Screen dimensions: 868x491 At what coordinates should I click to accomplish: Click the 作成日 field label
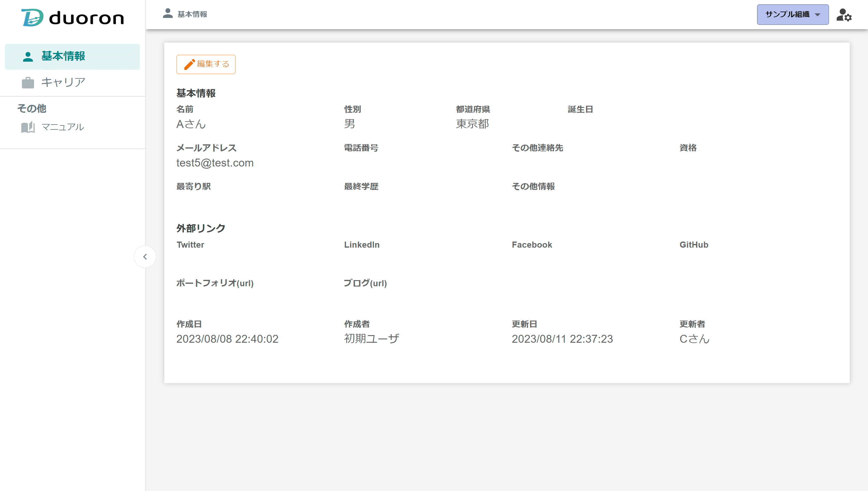(189, 324)
